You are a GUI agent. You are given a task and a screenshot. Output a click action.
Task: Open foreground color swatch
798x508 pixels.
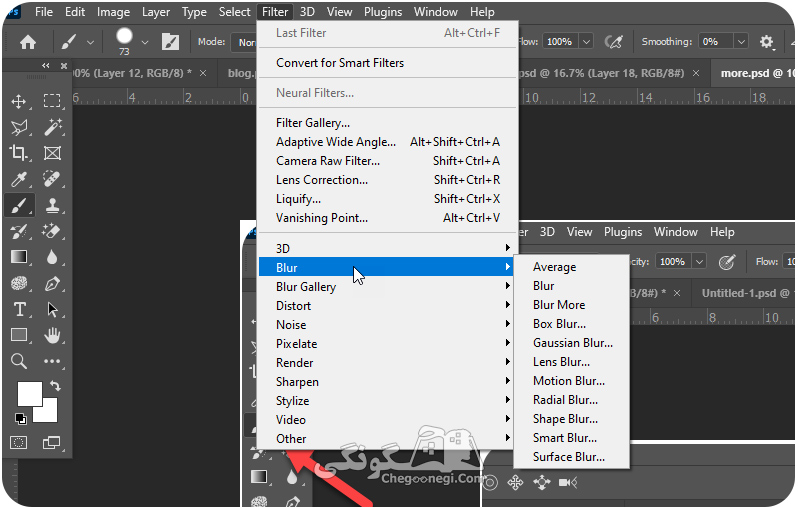[x=28, y=393]
